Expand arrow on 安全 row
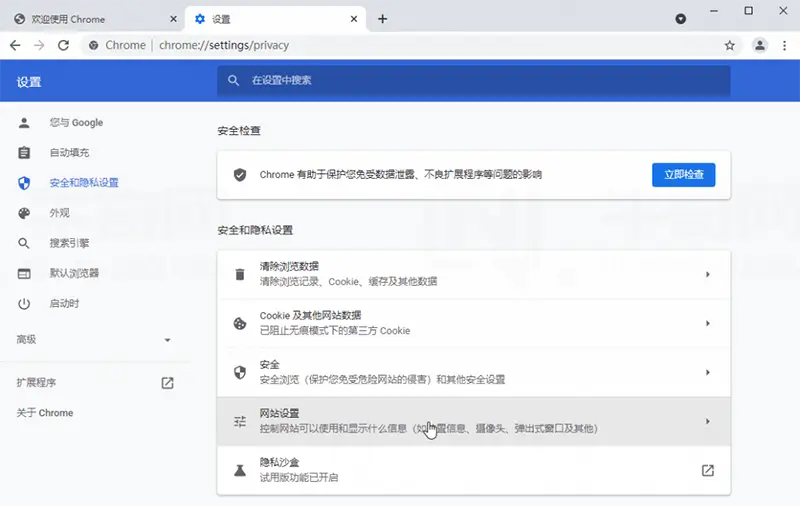The image size is (800, 506). click(708, 372)
